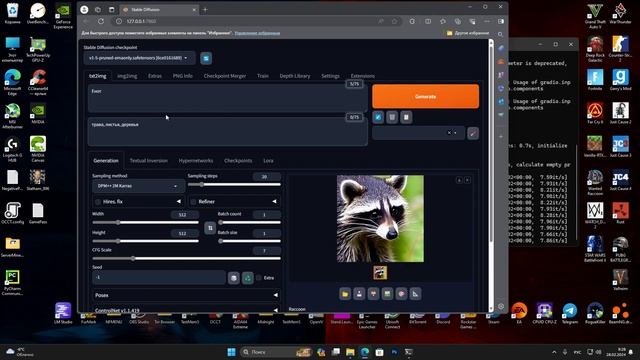Select the small raccoon thumbnail under preview
Screen dimensions: 640x360
(x=380, y=273)
